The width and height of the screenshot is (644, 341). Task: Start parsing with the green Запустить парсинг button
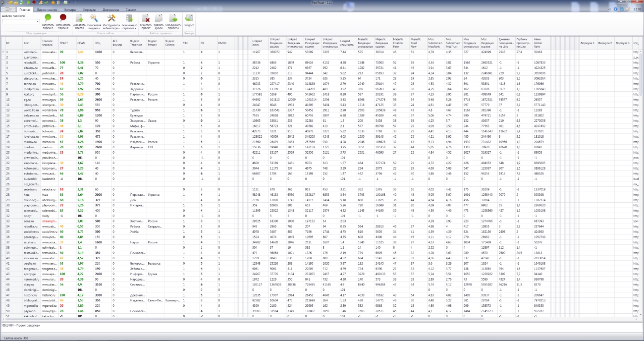pos(48,21)
